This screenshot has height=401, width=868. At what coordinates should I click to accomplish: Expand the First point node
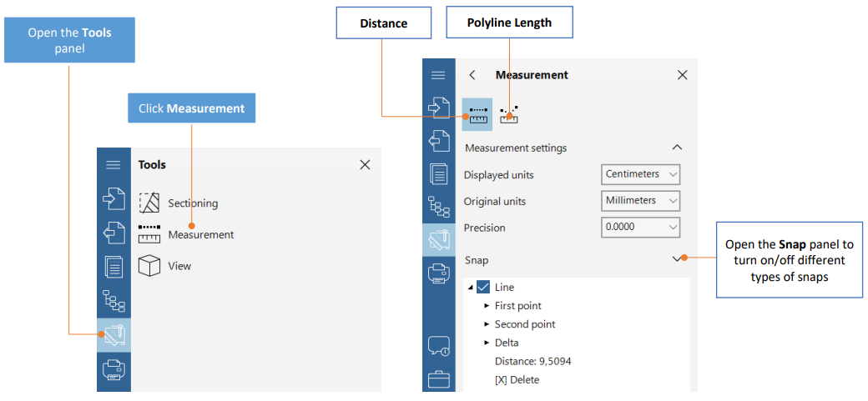(x=487, y=306)
